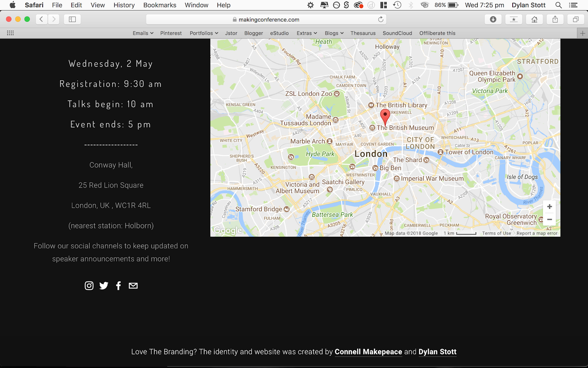Open map Terms of Use link

(496, 233)
